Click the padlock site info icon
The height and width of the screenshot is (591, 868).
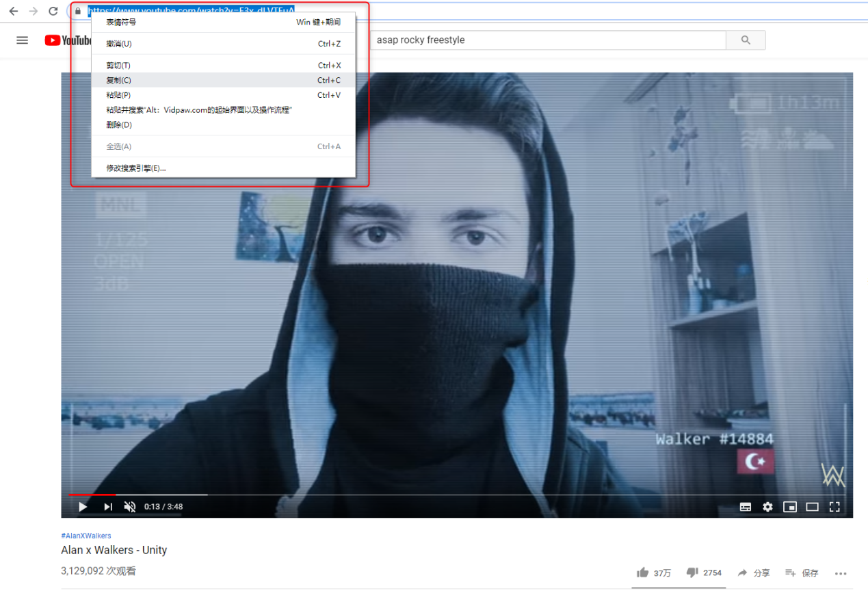click(x=79, y=11)
